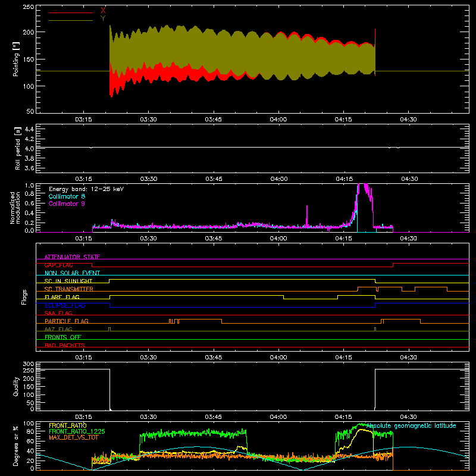Select the PARTICLE_FLAG label
This screenshot has width=476, height=476.
coord(67,321)
